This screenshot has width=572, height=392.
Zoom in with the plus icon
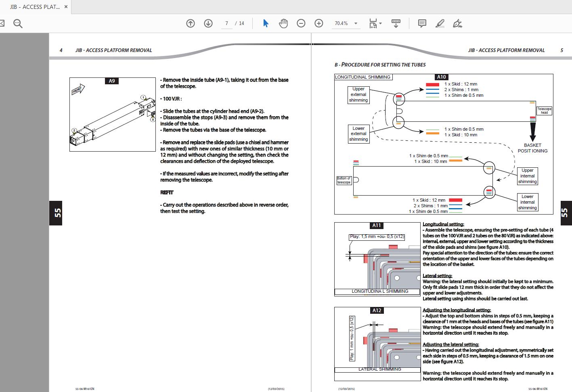click(x=319, y=23)
